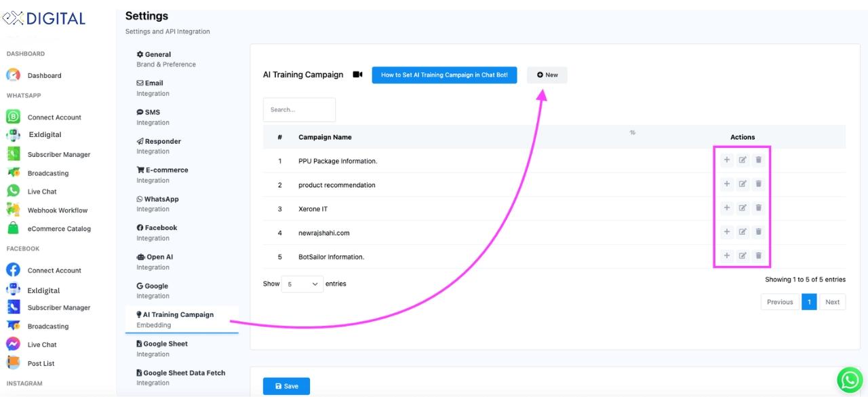The width and height of the screenshot is (868, 397).
Task: Click the video camera icon beside AI Training Campaign
Action: coord(358,75)
